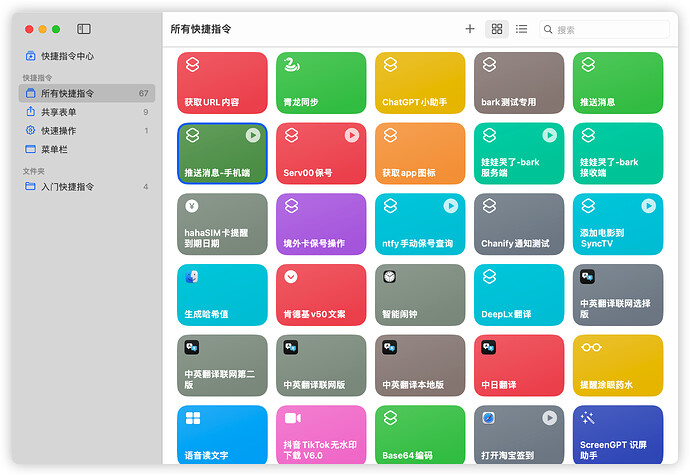Run ntfy手动保号查询 play button

[451, 206]
